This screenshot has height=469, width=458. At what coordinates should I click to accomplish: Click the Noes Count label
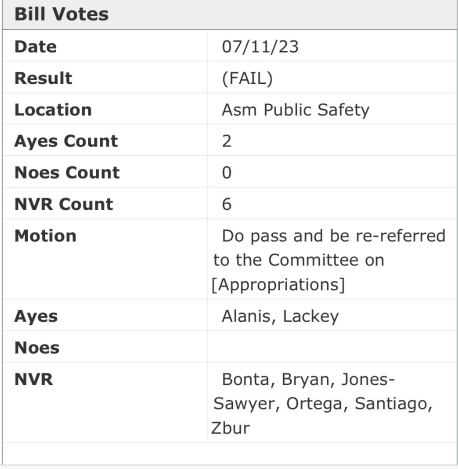click(67, 173)
